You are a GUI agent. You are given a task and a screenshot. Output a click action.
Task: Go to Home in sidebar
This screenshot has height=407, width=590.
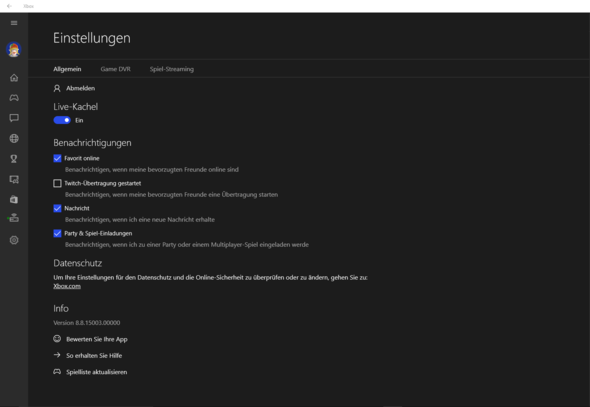14,78
